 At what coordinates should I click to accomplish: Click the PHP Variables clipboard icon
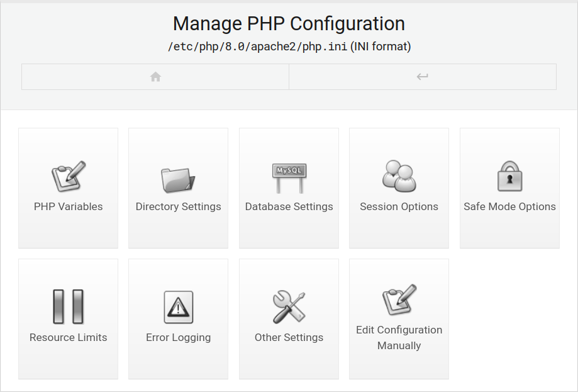tap(68, 177)
